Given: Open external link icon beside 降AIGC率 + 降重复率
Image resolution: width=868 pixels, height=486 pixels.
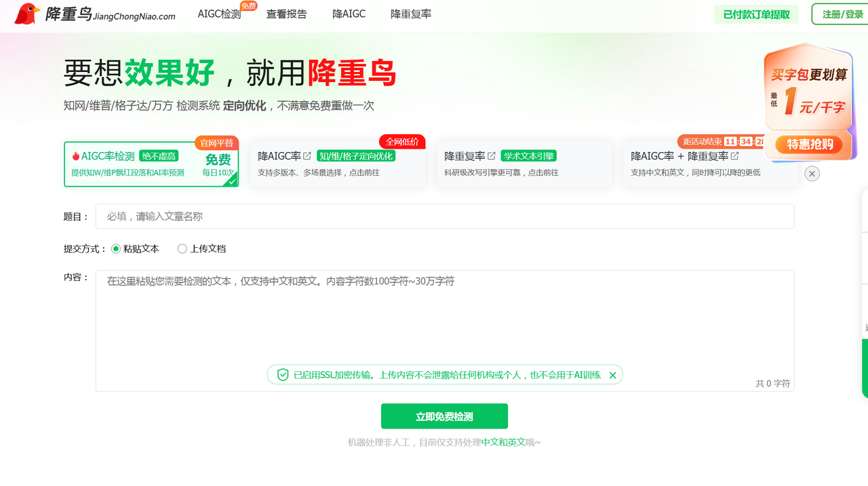Looking at the screenshot, I should pyautogui.click(x=735, y=155).
